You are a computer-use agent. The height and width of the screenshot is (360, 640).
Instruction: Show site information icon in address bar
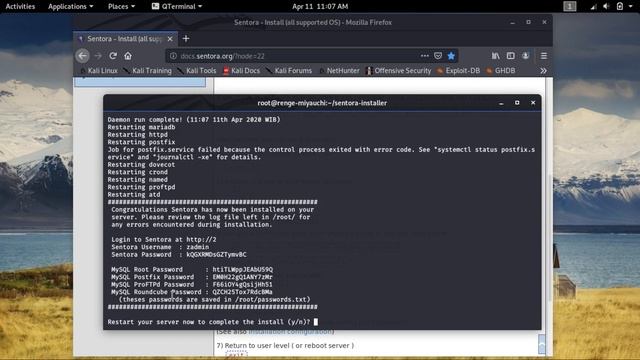coord(173,56)
